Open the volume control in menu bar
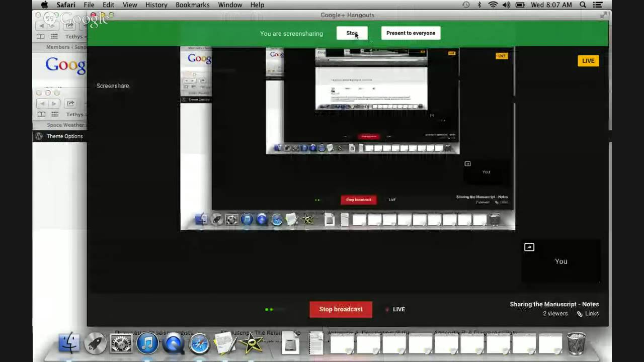Image resolution: width=644 pixels, height=362 pixels. [506, 5]
